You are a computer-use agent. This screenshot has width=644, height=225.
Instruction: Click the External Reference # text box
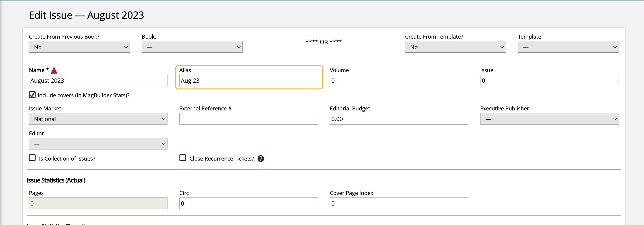tap(248, 119)
